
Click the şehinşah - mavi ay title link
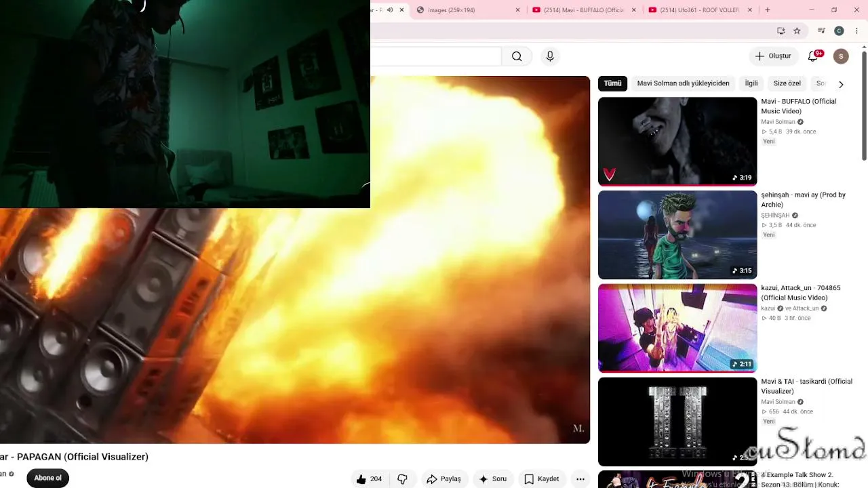point(803,199)
